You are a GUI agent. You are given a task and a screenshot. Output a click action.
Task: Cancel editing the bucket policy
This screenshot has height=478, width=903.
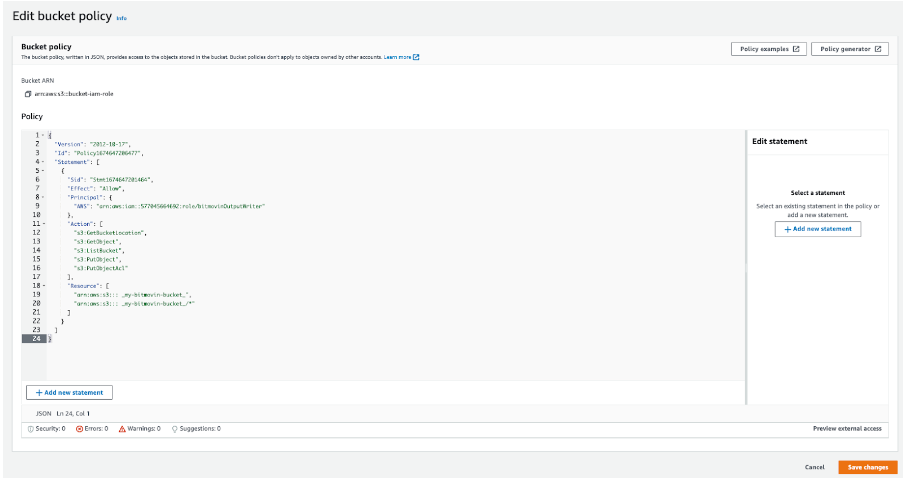[x=814, y=467]
